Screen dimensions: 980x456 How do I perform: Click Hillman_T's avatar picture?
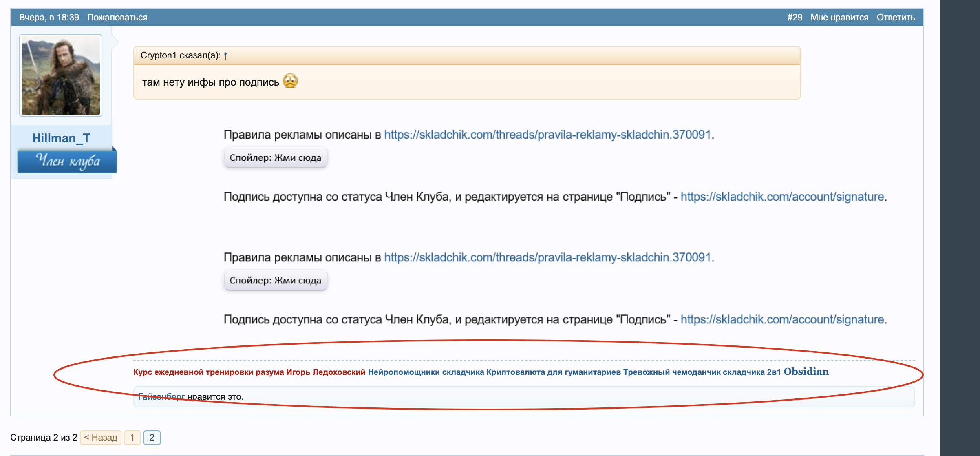pyautogui.click(x=61, y=75)
